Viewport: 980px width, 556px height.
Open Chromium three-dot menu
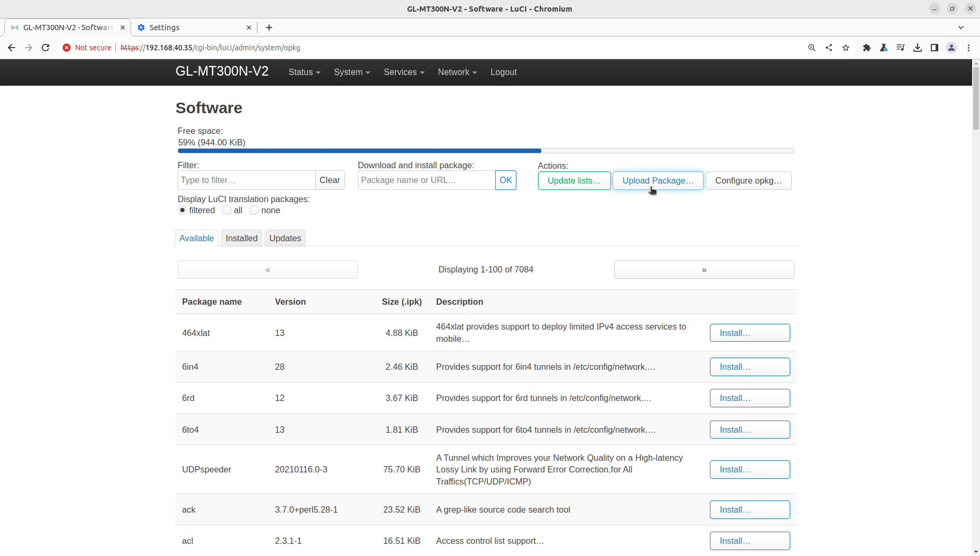[968, 48]
